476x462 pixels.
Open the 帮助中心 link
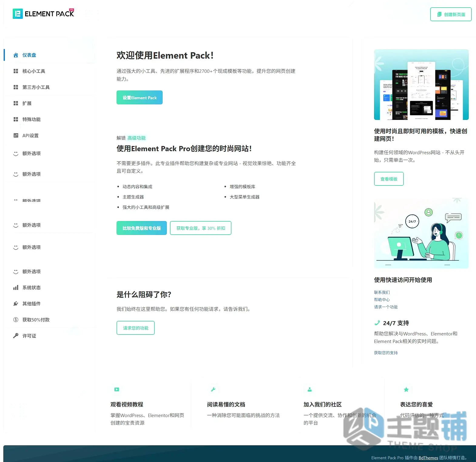pos(382,300)
